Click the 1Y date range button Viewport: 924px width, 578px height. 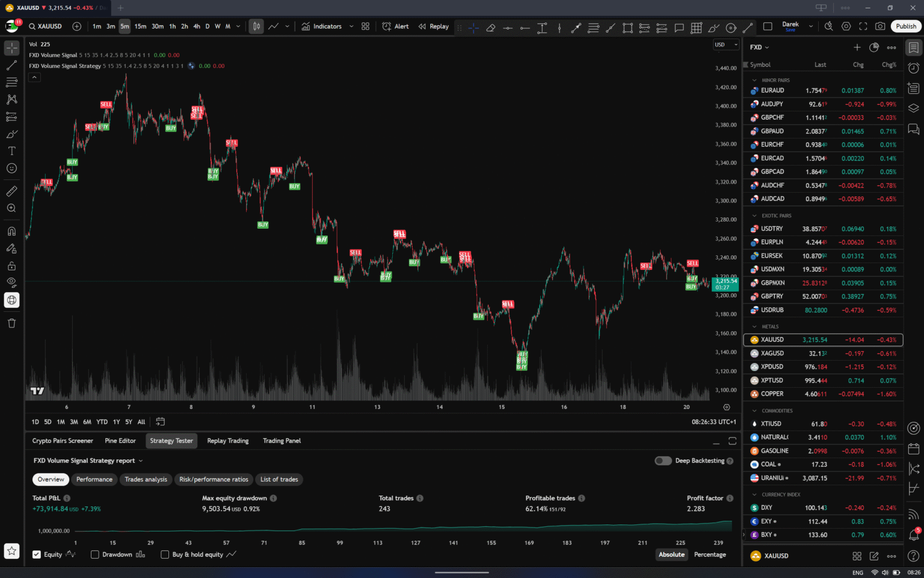point(116,422)
